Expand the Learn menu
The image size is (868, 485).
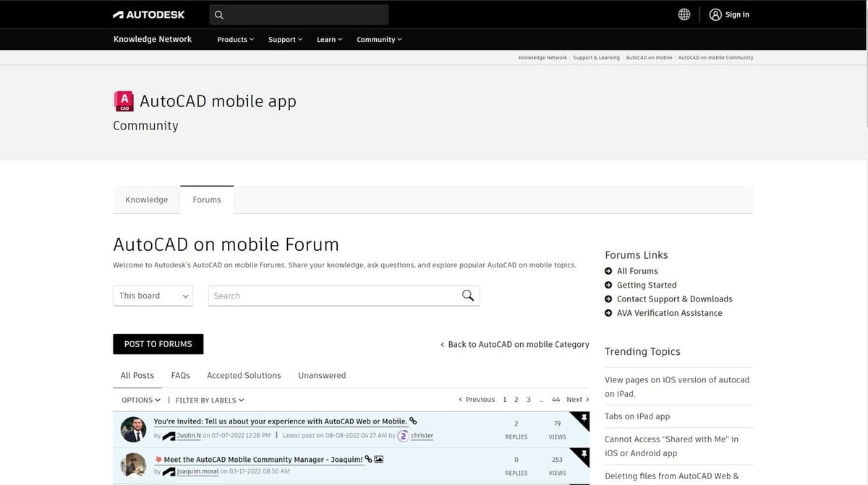[329, 40]
